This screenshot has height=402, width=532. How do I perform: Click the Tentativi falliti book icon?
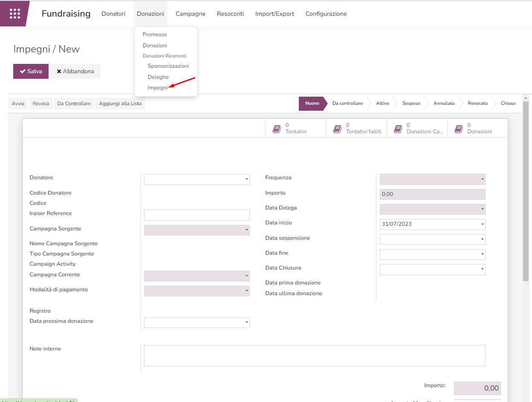(x=338, y=128)
